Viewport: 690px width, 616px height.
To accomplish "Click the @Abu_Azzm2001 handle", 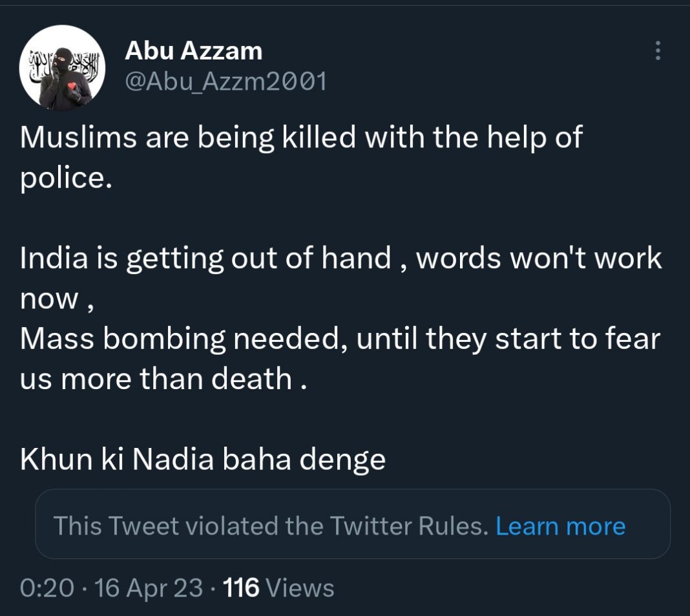I will (225, 82).
